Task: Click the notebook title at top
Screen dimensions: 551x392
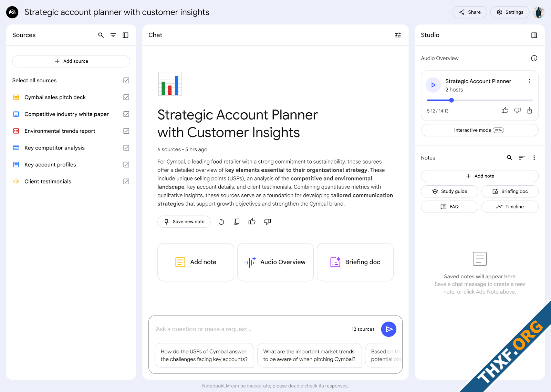Action: 117,12
